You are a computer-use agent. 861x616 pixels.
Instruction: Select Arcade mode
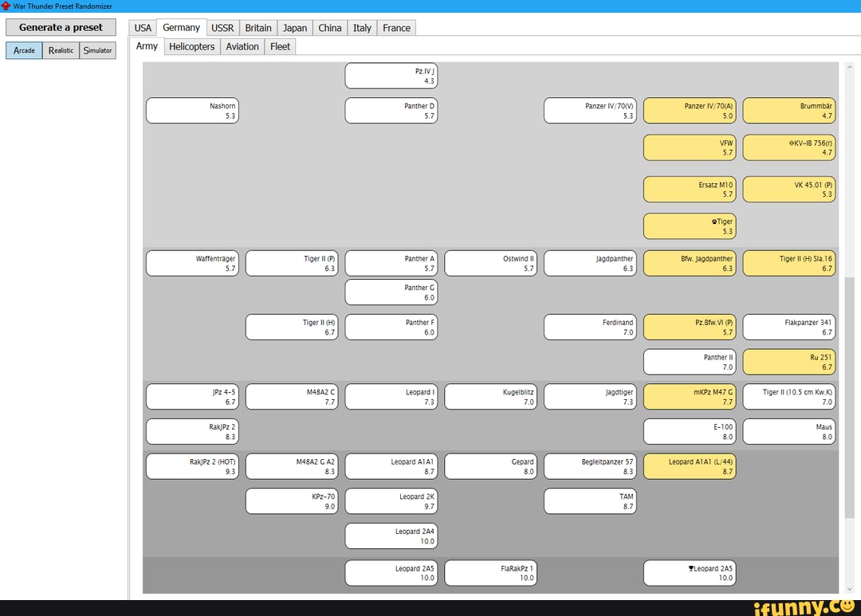coord(24,50)
